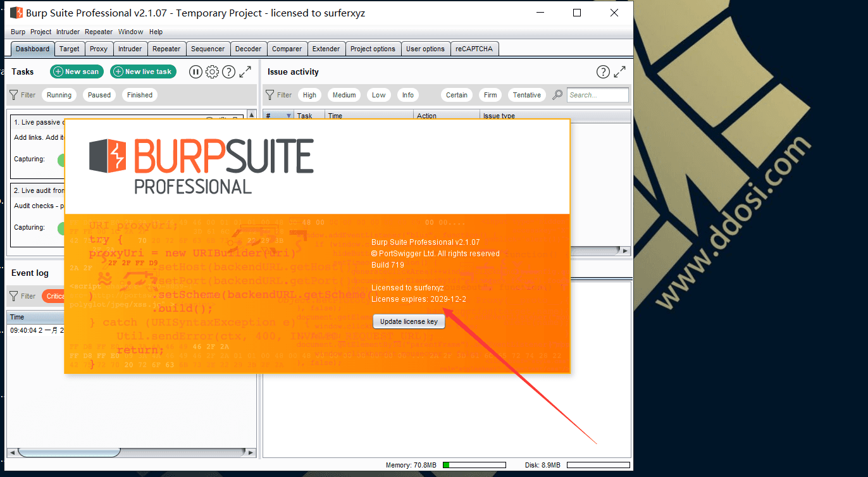Open the reCAPTCHA tab
The image size is (868, 477).
(474, 49)
